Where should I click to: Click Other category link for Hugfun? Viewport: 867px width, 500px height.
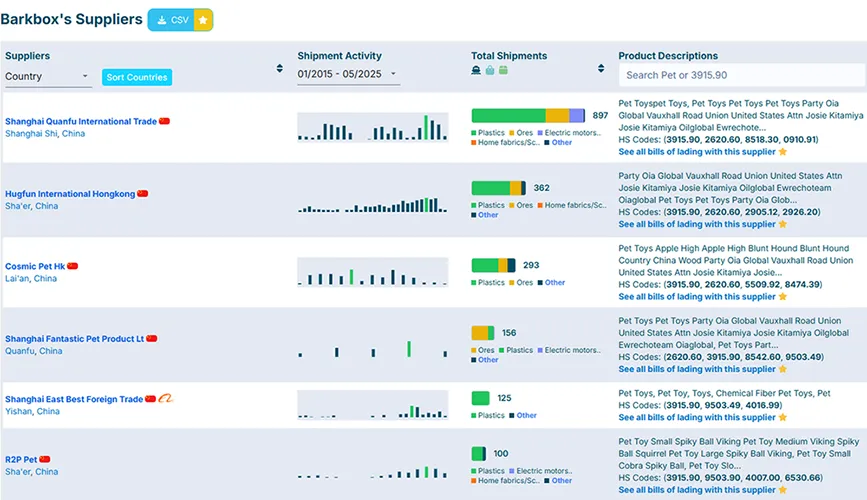click(x=488, y=215)
